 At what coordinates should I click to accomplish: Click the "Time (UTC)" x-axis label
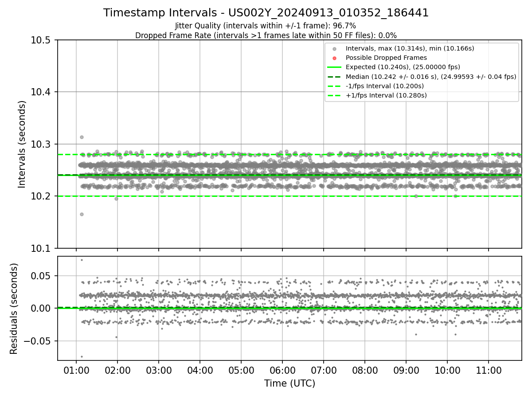tap(289, 383)
